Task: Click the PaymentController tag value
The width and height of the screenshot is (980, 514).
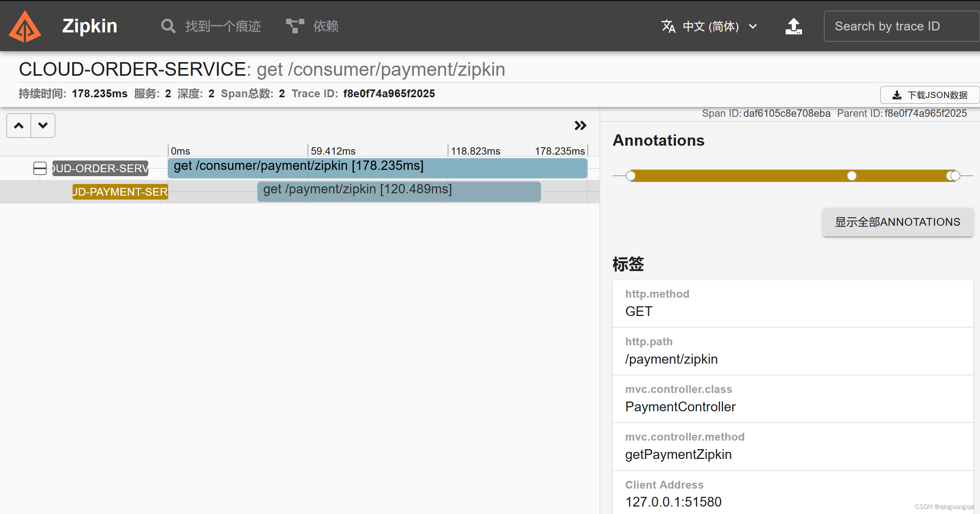Action: click(x=680, y=407)
